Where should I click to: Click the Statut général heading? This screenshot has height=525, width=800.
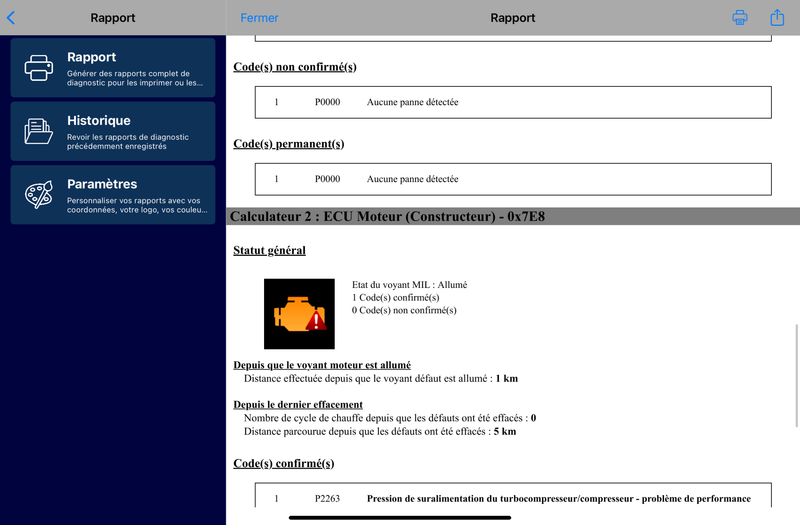(269, 251)
